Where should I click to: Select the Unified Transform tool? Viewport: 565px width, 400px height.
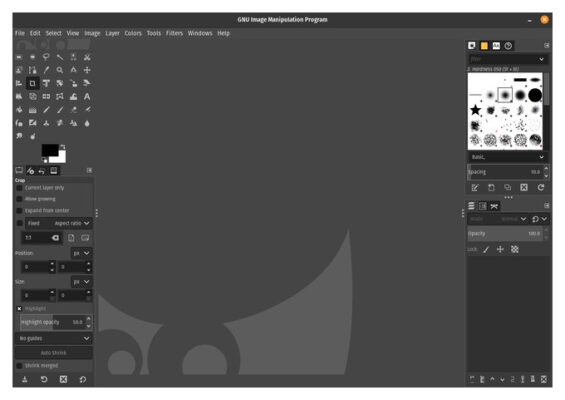click(x=46, y=83)
